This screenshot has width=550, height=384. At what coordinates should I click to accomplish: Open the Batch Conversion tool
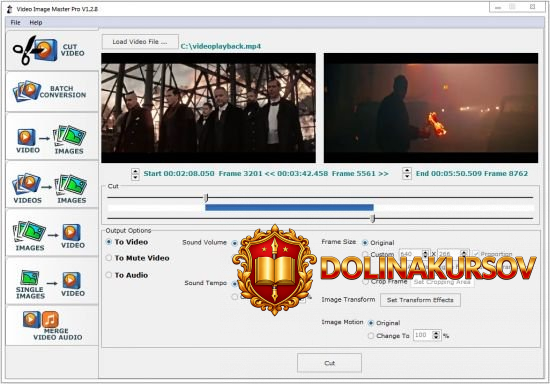tap(52, 92)
